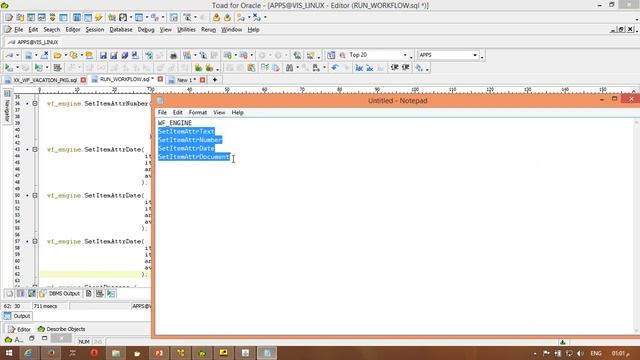This screenshot has height=360, width=640.
Task: Switch to the Describe Objects tab
Action: click(x=62, y=329)
